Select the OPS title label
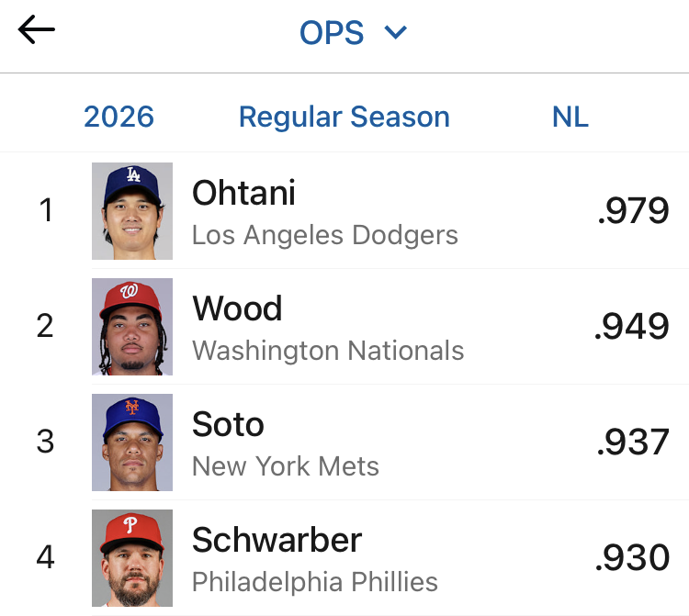 click(332, 32)
